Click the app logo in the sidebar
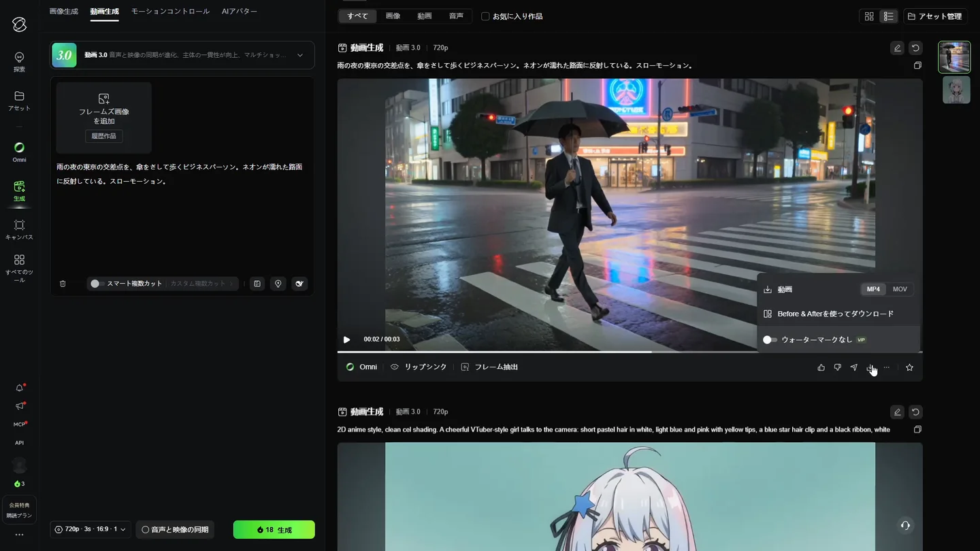Viewport: 980px width, 551px height. tap(19, 24)
